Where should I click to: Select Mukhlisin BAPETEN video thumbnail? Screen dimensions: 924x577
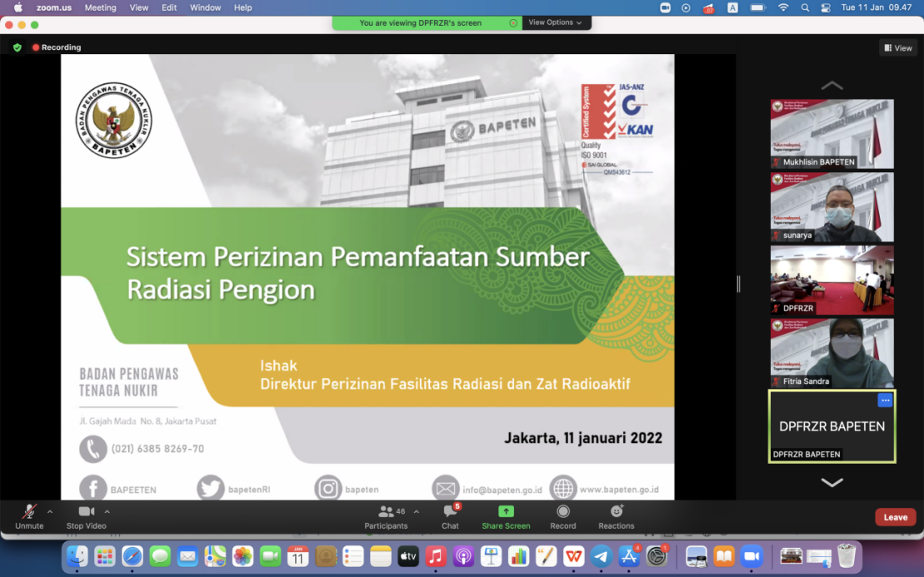pos(832,134)
